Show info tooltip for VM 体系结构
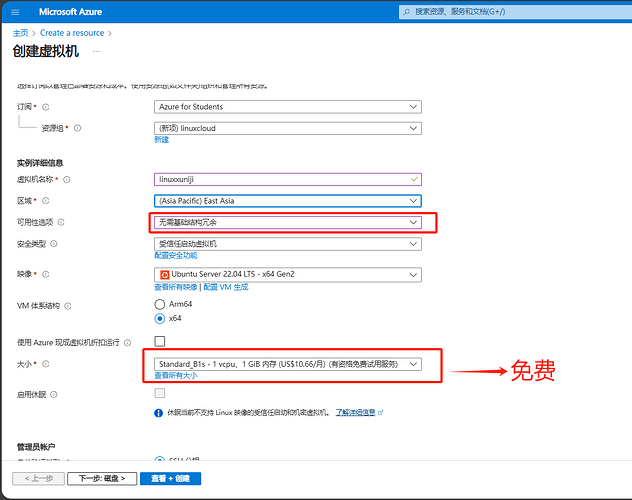This screenshot has width=632, height=500. tap(68, 306)
